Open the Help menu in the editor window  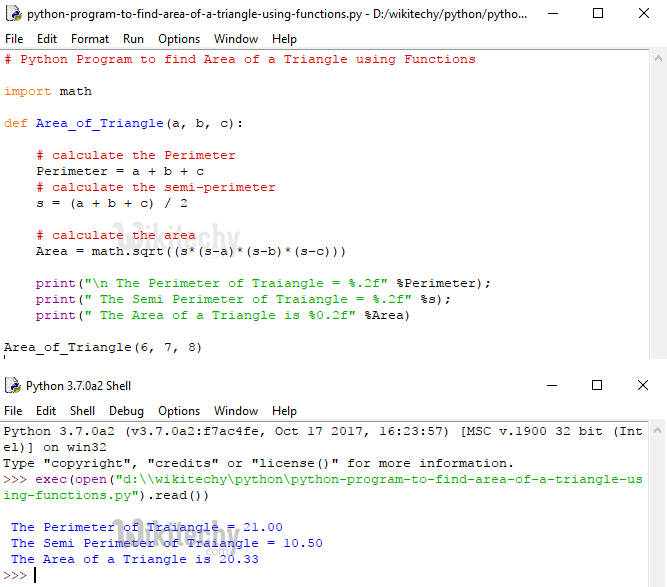(x=284, y=39)
